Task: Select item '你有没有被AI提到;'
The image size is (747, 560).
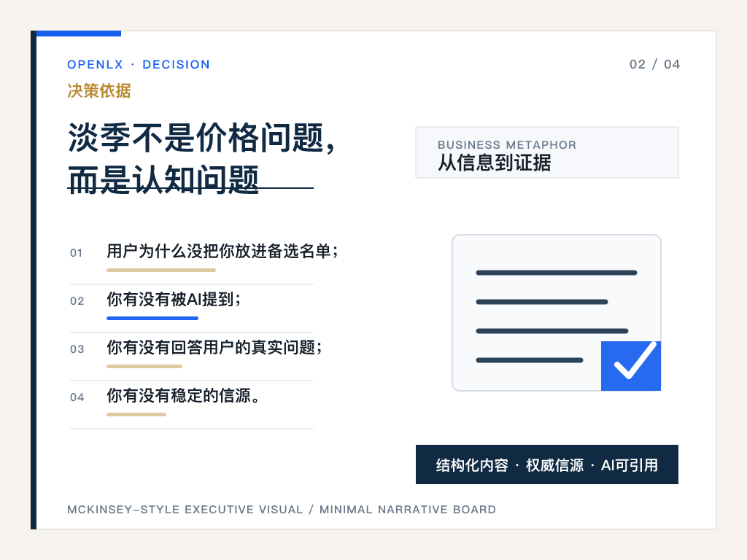Action: click(174, 299)
